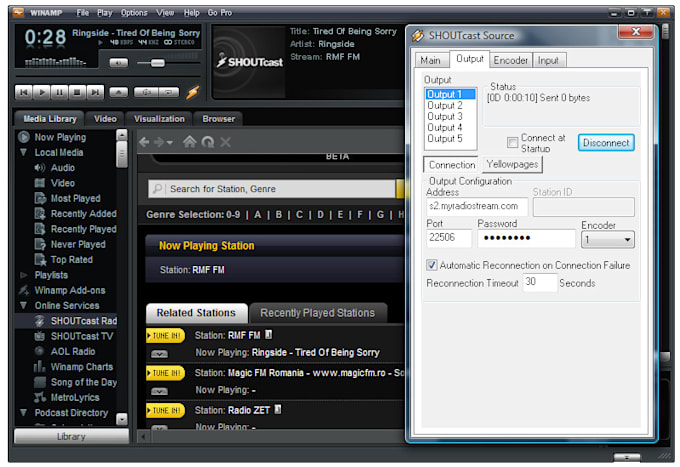The height and width of the screenshot is (467, 680).
Task: Select Video under Local Media
Action: click(63, 183)
